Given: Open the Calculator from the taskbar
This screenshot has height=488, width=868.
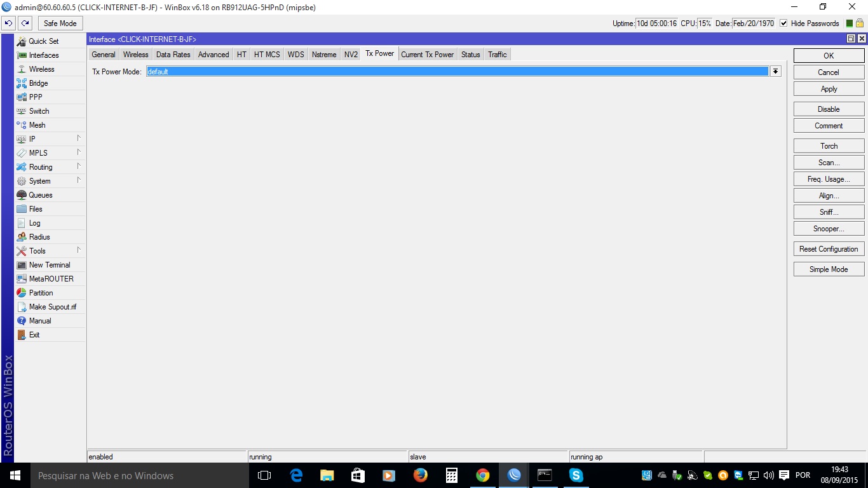Looking at the screenshot, I should click(452, 475).
